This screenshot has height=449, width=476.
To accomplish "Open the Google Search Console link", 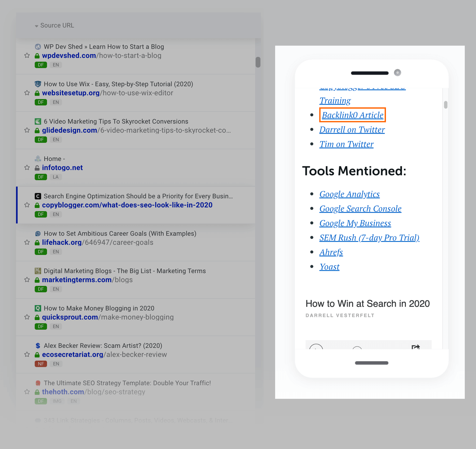I will [360, 209].
